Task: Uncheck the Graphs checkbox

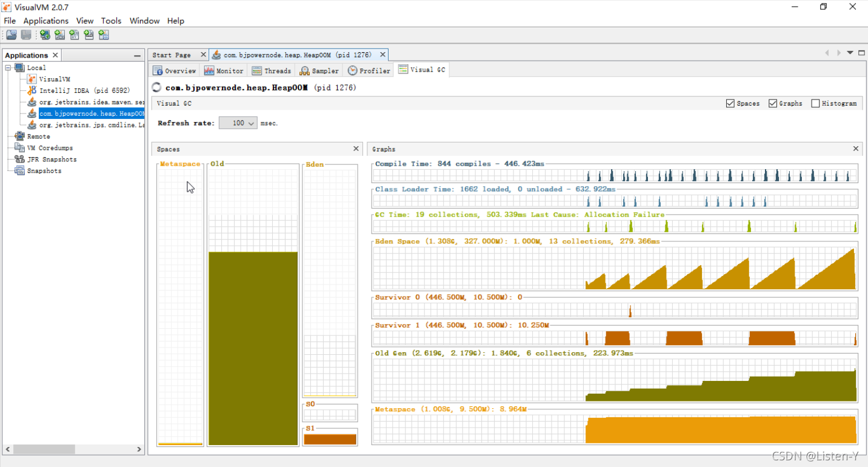Action: (x=773, y=104)
